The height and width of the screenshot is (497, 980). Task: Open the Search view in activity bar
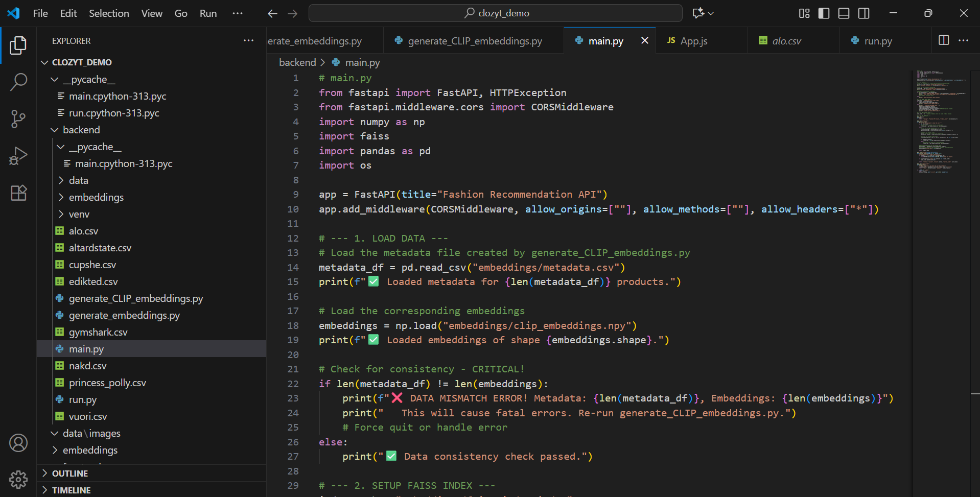(18, 82)
